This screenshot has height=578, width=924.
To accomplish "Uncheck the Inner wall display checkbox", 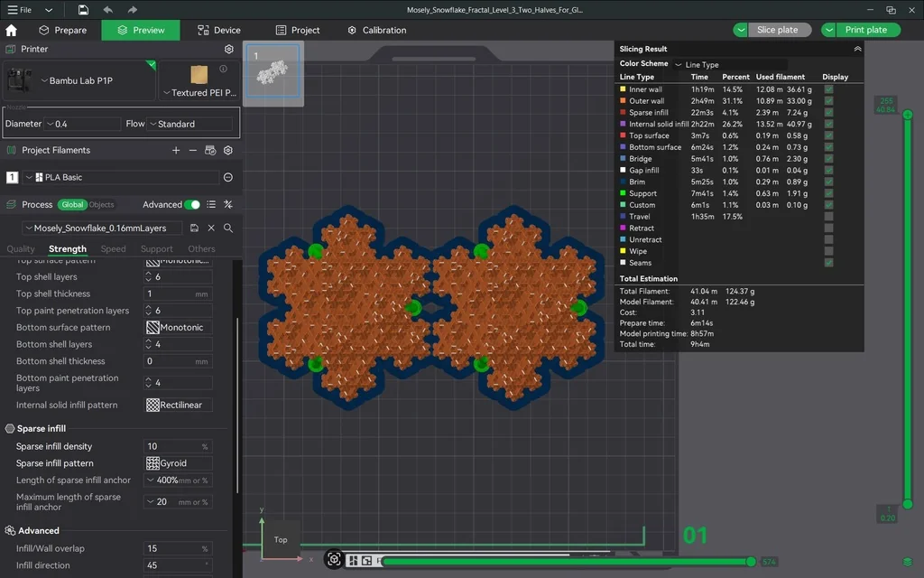I will (x=828, y=89).
